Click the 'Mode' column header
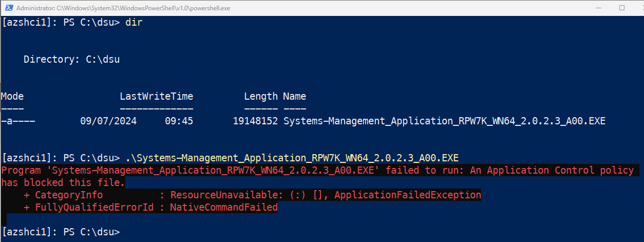This screenshot has width=644, height=242. point(12,96)
